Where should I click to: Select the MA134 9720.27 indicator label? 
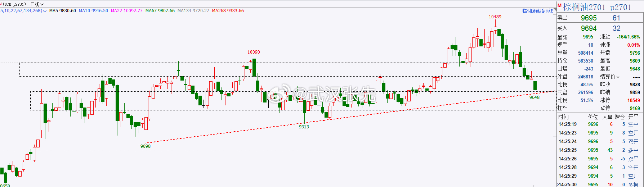[x=193, y=11]
